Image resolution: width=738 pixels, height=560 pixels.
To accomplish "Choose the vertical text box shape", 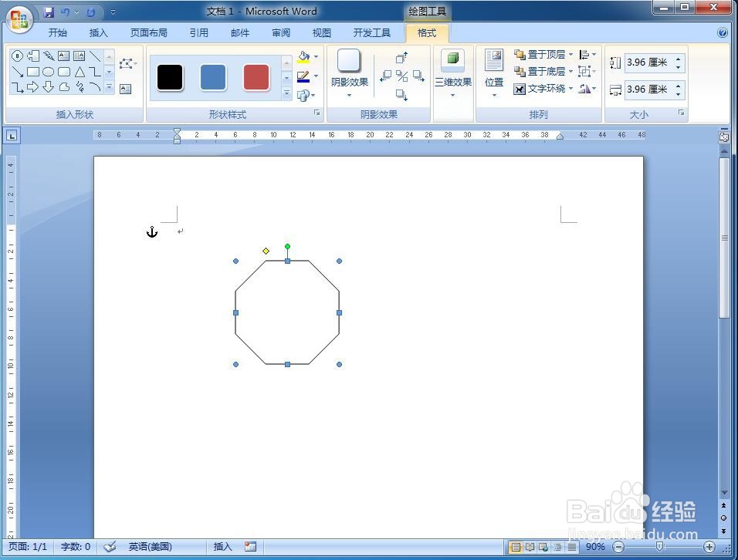I will [79, 56].
